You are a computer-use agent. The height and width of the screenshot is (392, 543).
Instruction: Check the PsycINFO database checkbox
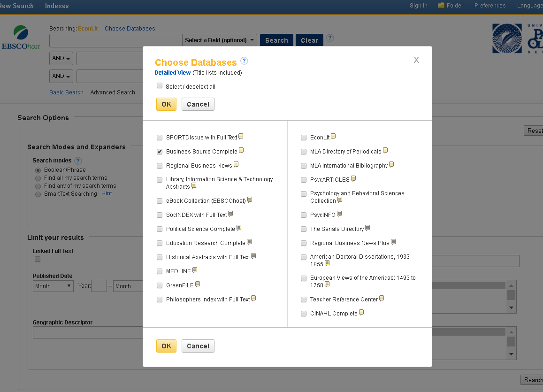[x=304, y=215]
